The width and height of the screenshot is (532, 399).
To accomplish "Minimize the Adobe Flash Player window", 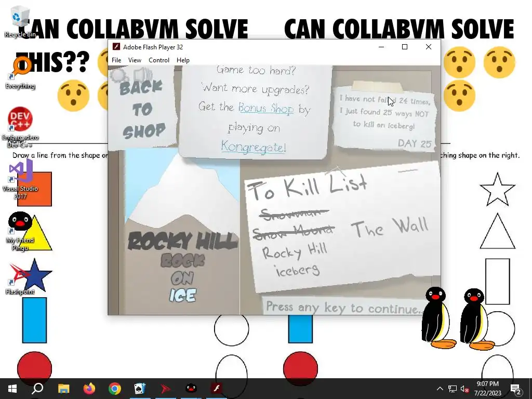I will [x=381, y=47].
